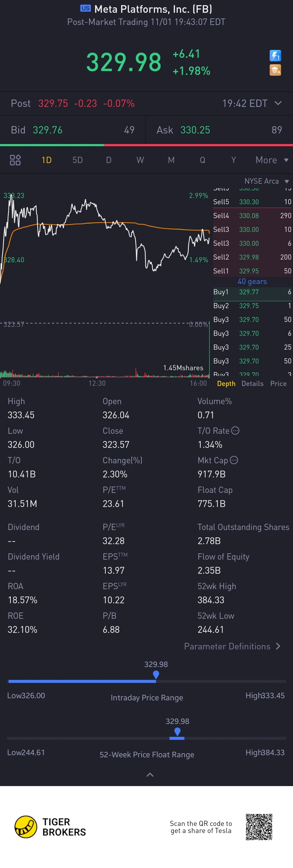Tap the 52wk High 384.33 value
Viewport: 293px width, 868px height.
coord(211,600)
